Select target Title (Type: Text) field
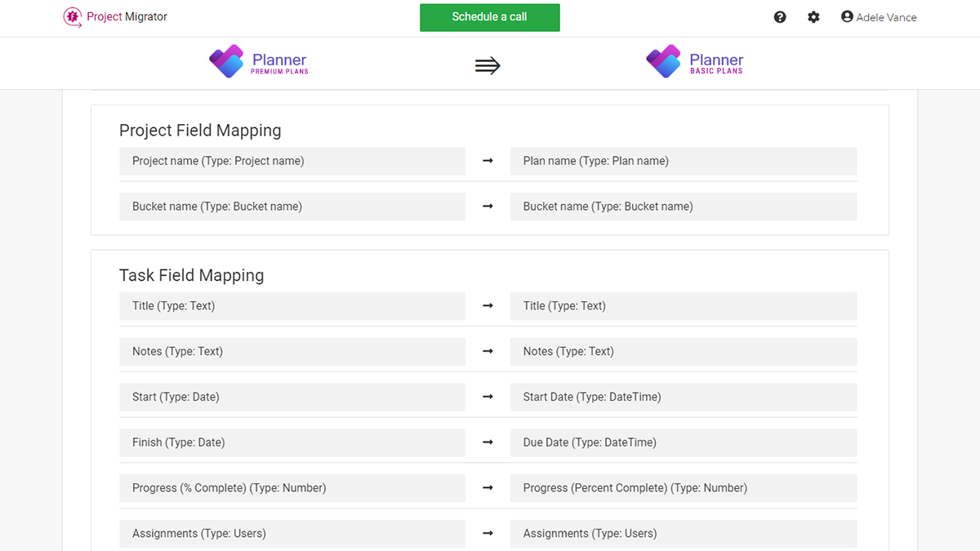Screen dimensions: 980x551 click(x=684, y=306)
